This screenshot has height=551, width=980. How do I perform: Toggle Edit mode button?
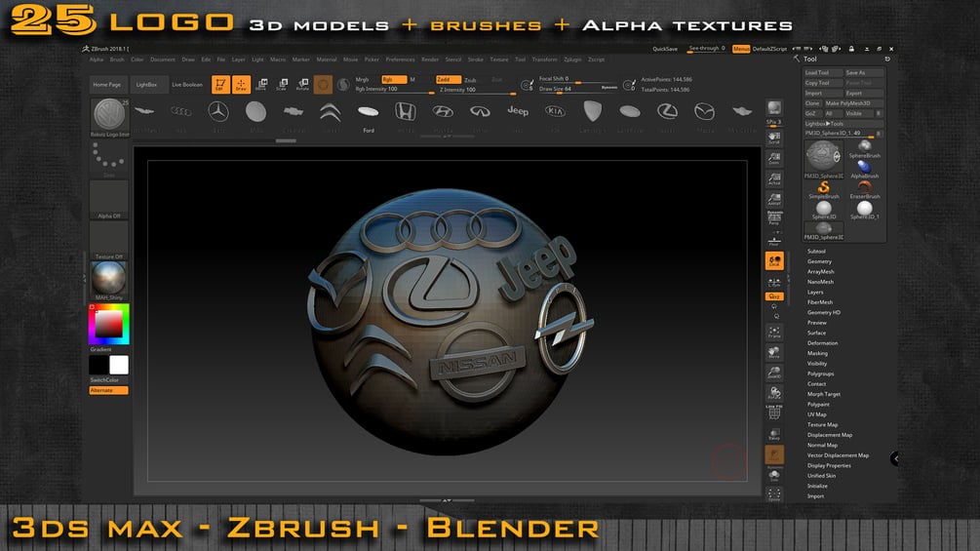pyautogui.click(x=220, y=84)
